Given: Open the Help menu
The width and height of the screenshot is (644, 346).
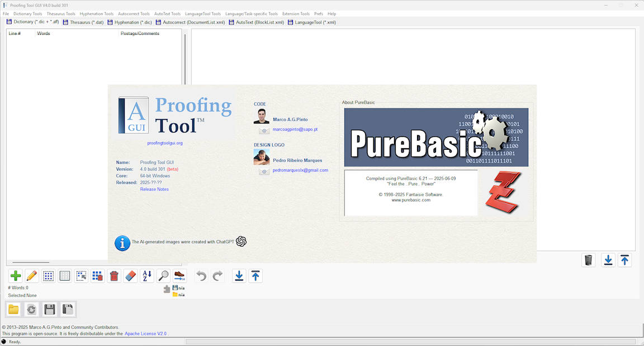Looking at the screenshot, I should [x=332, y=13].
